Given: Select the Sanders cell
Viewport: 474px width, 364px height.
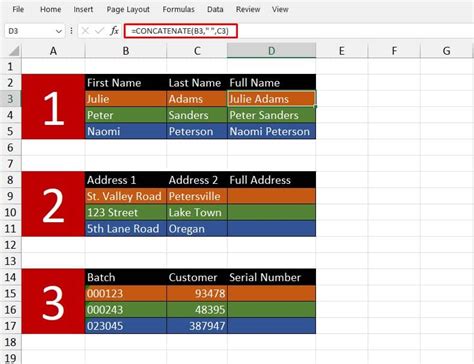Looking at the screenshot, I should coord(197,115).
